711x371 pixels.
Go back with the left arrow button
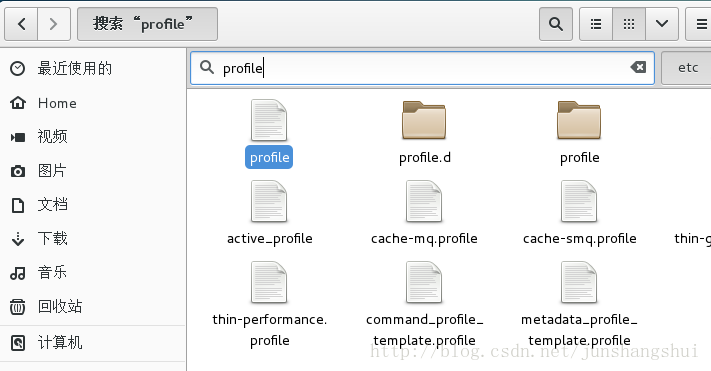coord(21,24)
